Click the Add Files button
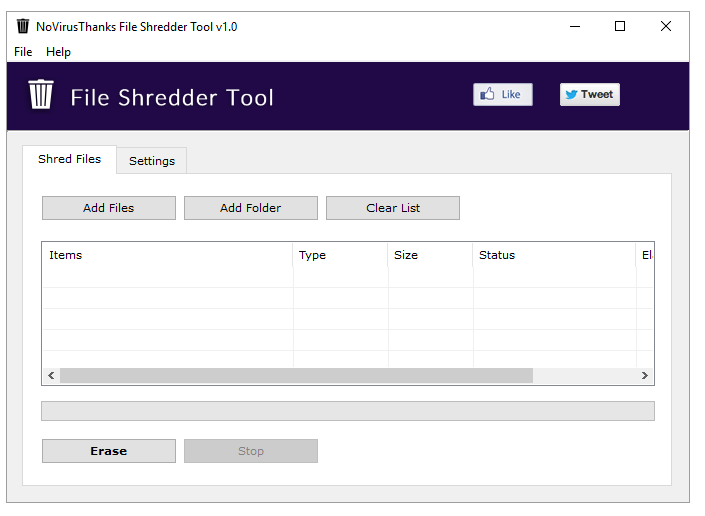Viewport: 705px width, 516px height. (x=109, y=208)
